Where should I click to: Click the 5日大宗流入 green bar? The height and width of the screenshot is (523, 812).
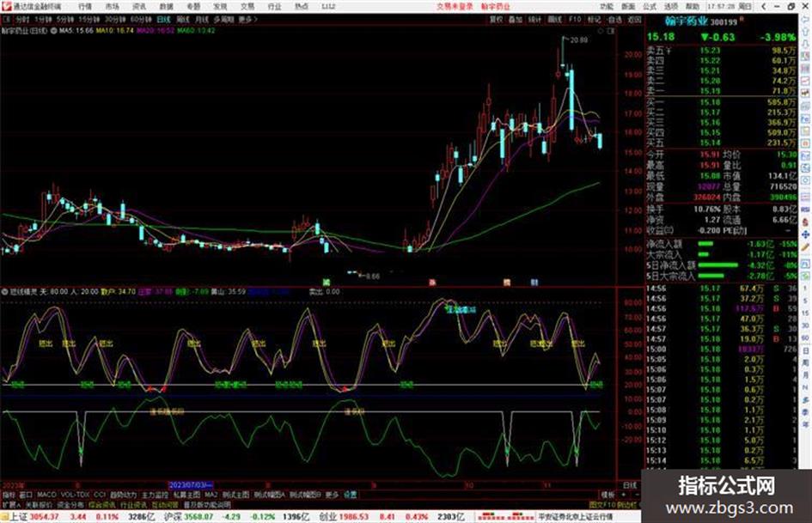[711, 276]
